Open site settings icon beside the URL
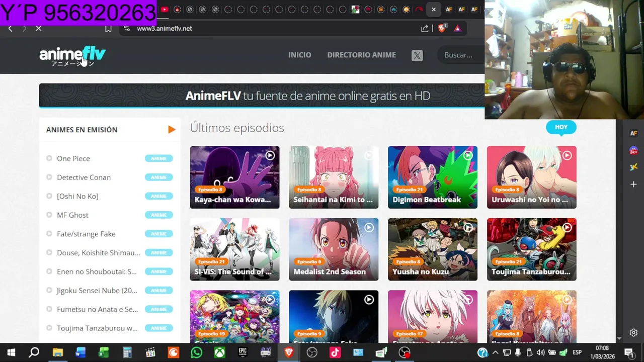The width and height of the screenshot is (644, 362). pyautogui.click(x=127, y=29)
